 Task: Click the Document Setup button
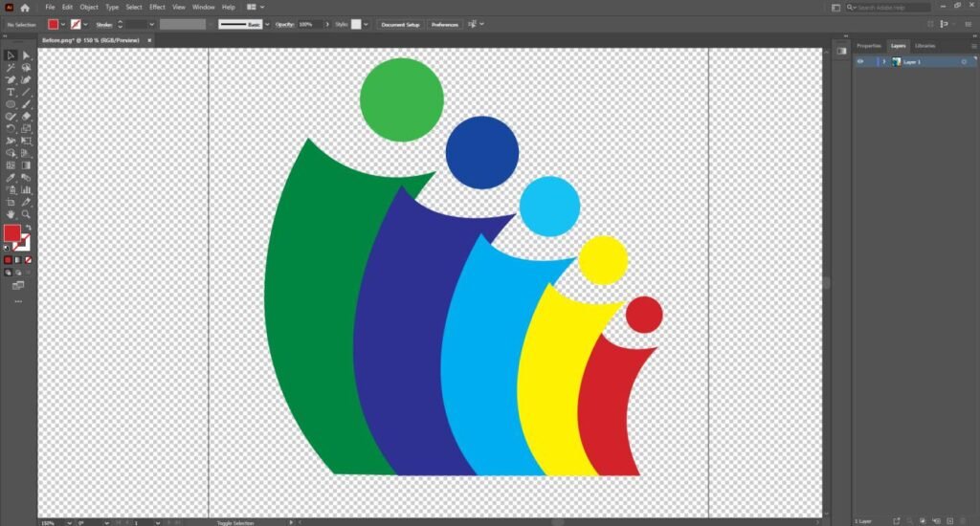click(400, 24)
